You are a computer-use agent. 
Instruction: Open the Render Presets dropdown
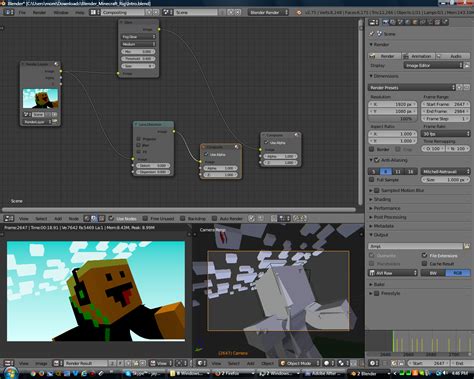[412, 87]
